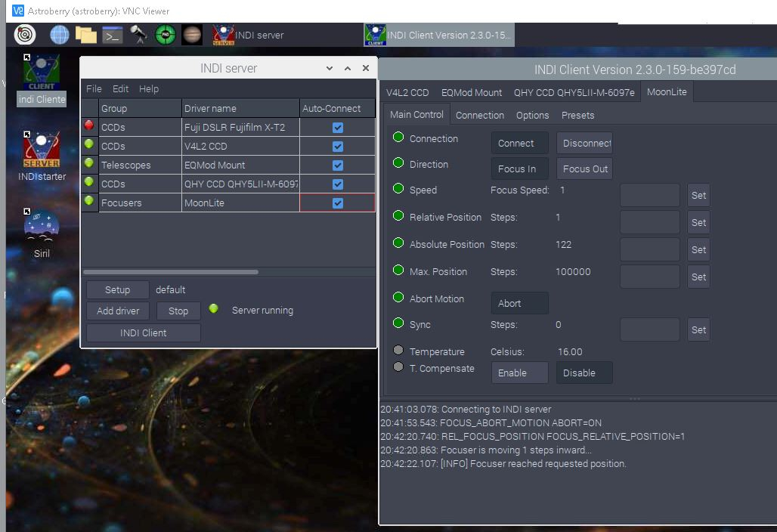
Task: Click the Add driver button
Action: [x=118, y=311]
